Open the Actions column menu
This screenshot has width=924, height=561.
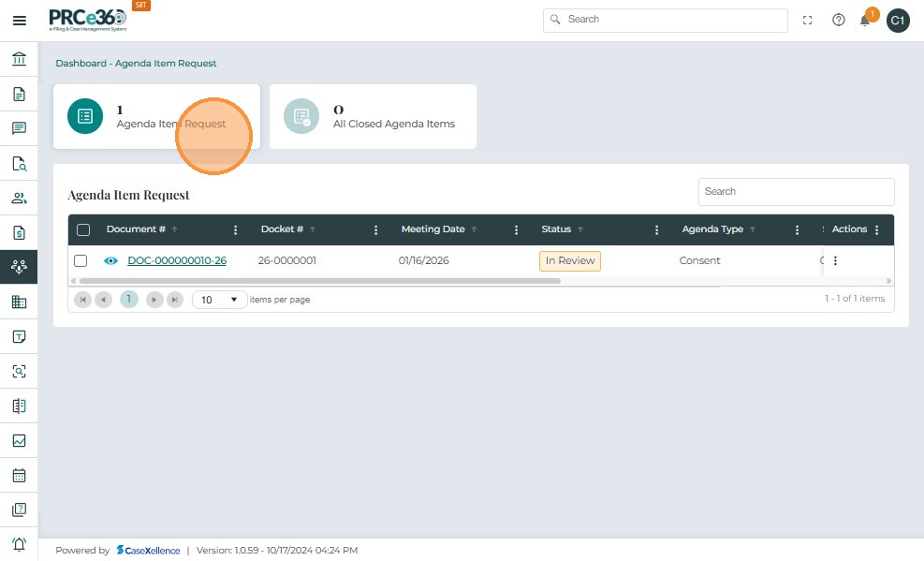pyautogui.click(x=877, y=229)
